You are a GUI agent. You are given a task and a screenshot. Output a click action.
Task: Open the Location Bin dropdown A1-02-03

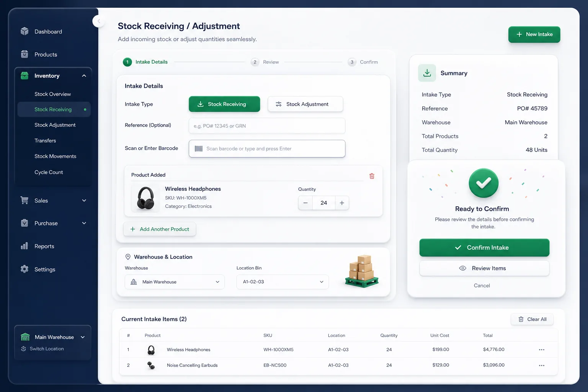pyautogui.click(x=283, y=282)
